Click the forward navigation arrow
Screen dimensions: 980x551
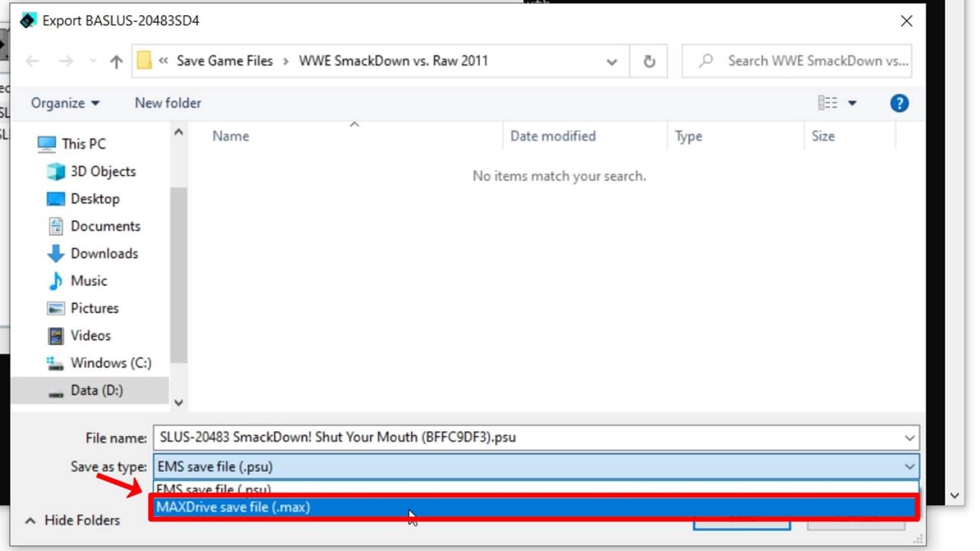click(x=66, y=61)
